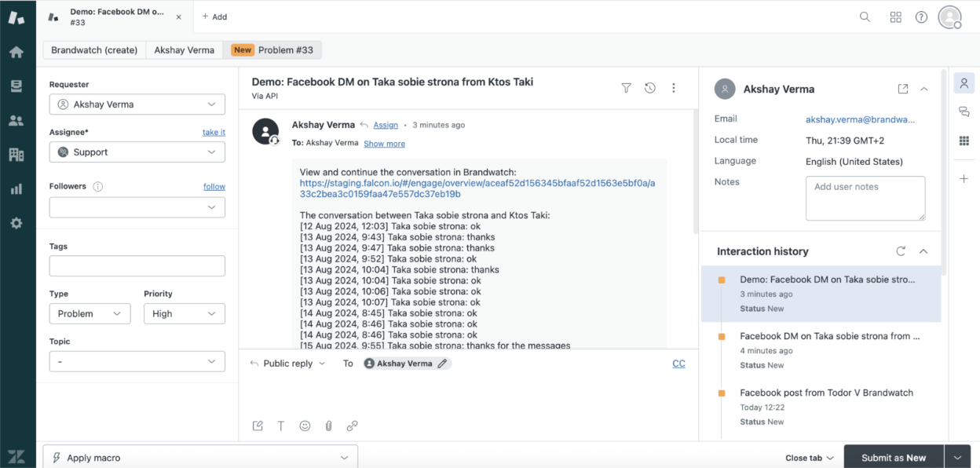The height and width of the screenshot is (468, 980).
Task: Switch to the Demo: Facebook DM #33 tab
Action: tap(114, 16)
